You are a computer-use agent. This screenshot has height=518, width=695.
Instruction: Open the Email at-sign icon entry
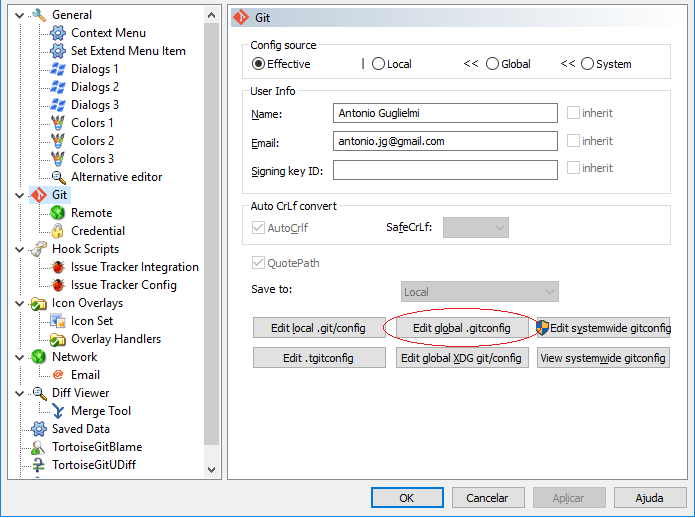click(58, 375)
